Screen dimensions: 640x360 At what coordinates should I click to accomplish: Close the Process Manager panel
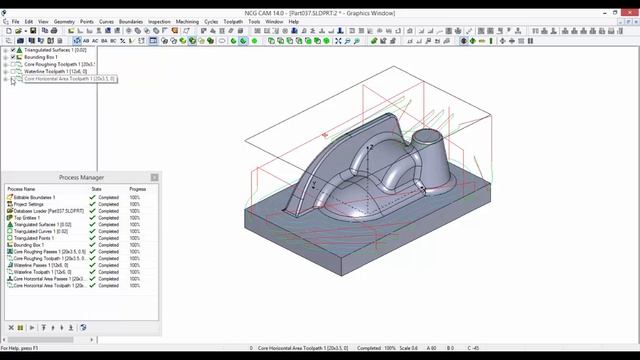pyautogui.click(x=154, y=178)
